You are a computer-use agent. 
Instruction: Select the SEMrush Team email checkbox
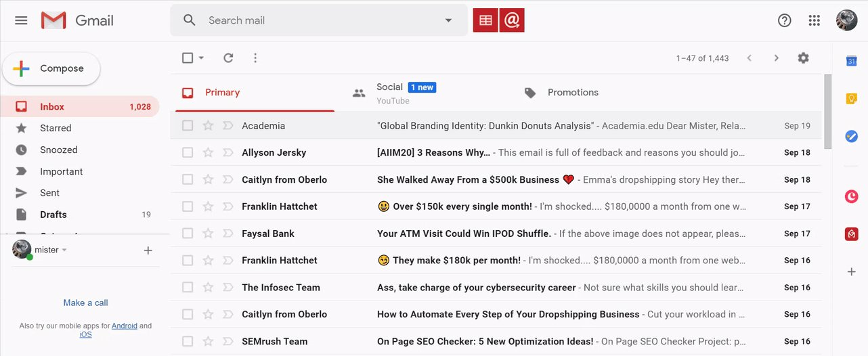click(x=188, y=341)
